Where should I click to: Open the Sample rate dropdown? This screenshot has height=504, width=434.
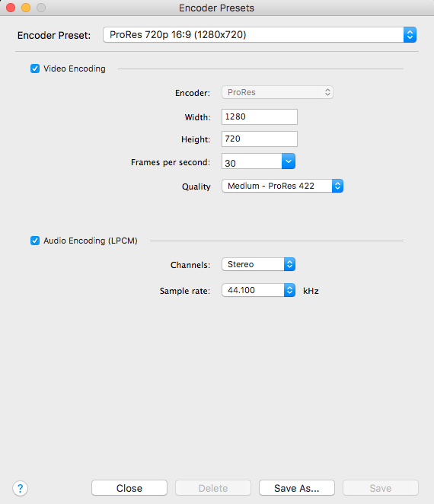click(258, 290)
